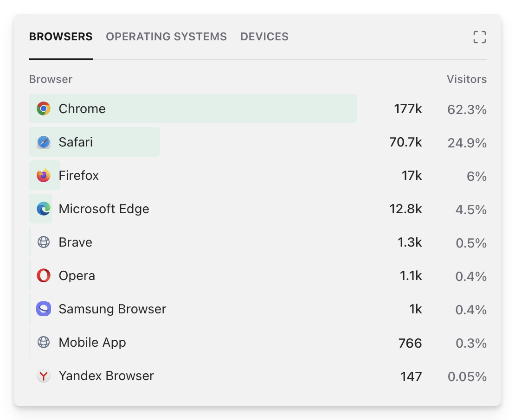Open the Chrome row label
Viewport: 515px width, 420px height.
(82, 109)
